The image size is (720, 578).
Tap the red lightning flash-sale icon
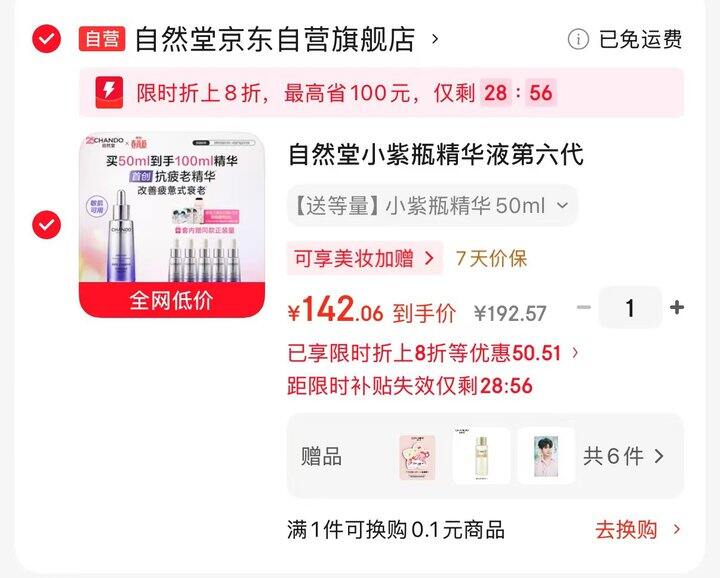tap(109, 92)
